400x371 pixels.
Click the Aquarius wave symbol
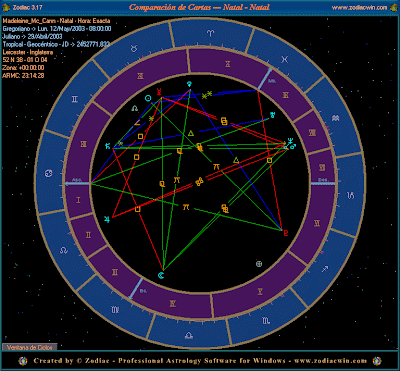point(336,118)
